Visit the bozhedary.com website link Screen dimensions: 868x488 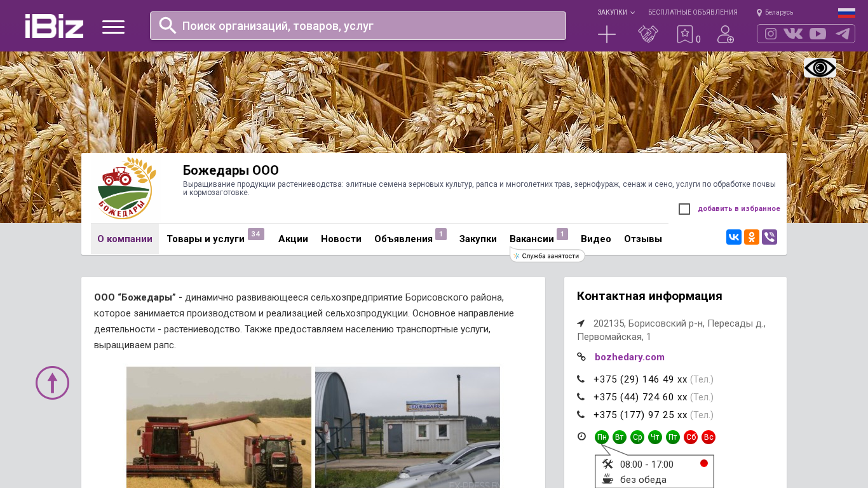[630, 357]
